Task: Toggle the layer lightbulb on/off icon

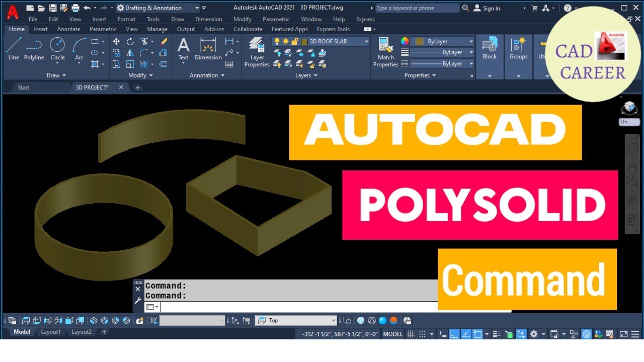Action: (277, 41)
